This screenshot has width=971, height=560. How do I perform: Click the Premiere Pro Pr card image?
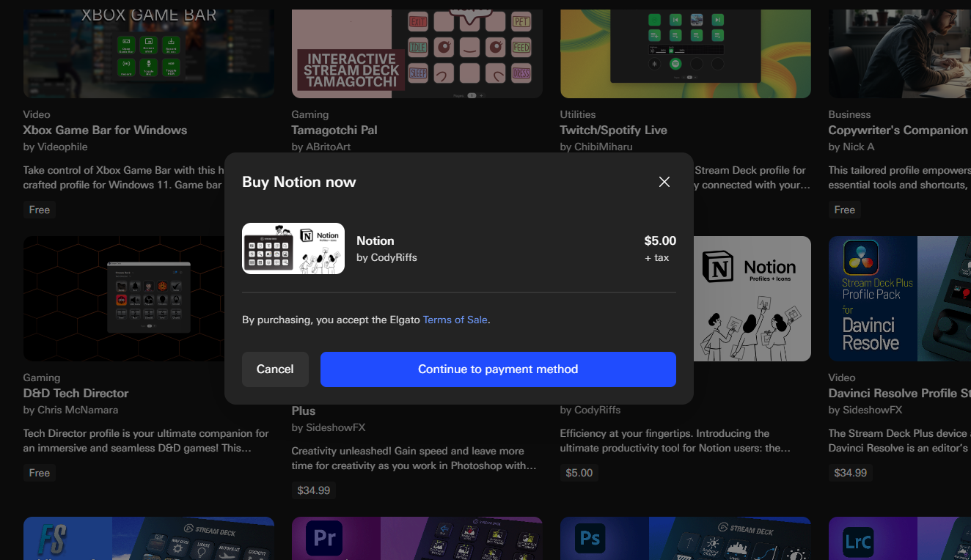click(x=417, y=539)
